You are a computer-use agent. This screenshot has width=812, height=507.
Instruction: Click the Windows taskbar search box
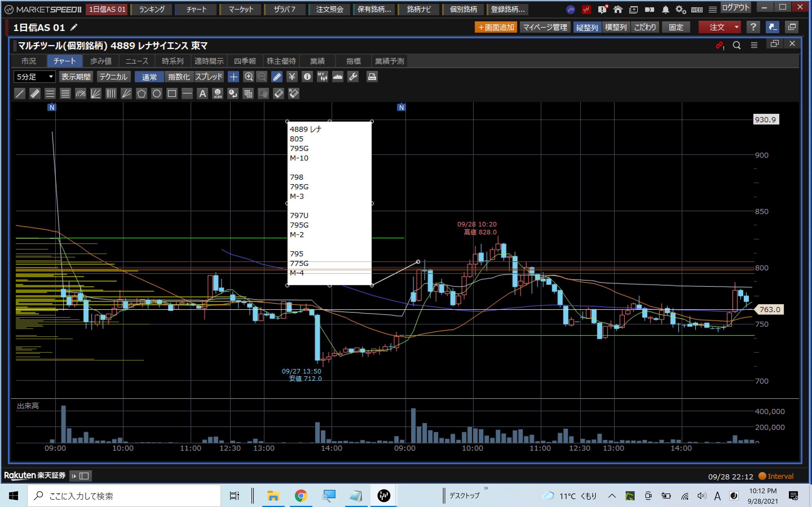pyautogui.click(x=124, y=496)
